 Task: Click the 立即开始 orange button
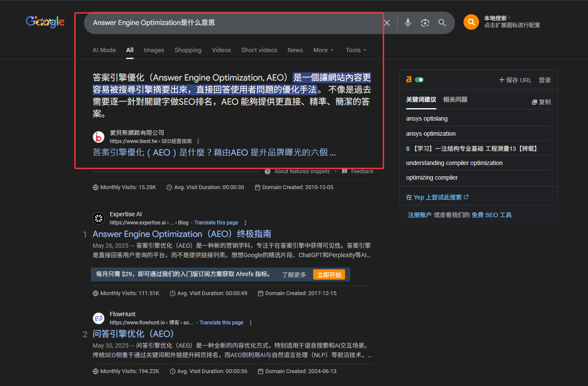pyautogui.click(x=329, y=274)
